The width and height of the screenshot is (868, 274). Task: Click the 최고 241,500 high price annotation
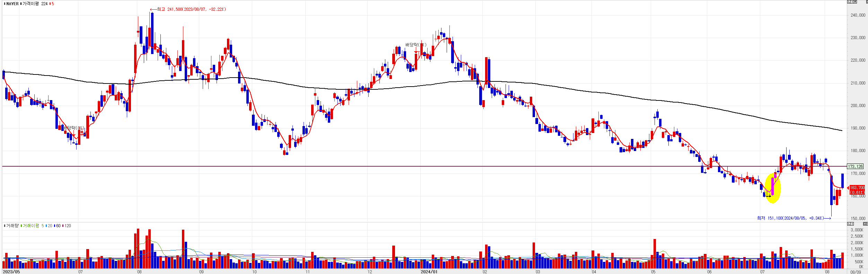tap(188, 9)
